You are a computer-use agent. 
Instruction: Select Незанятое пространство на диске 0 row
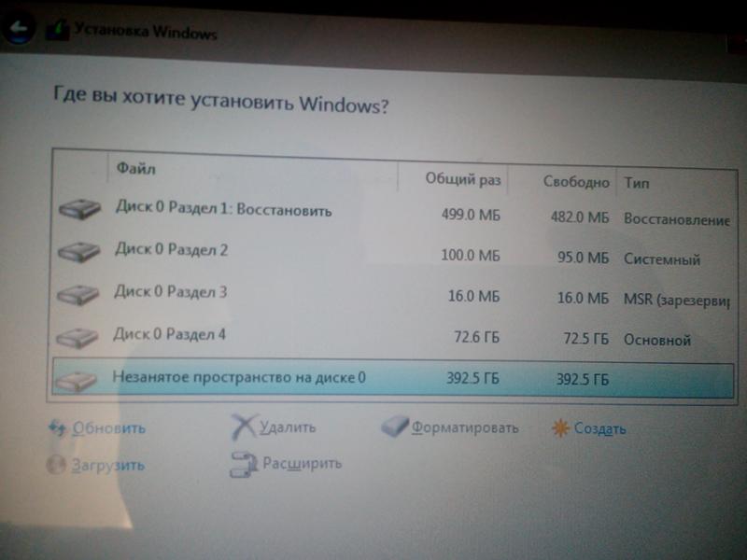pos(392,379)
